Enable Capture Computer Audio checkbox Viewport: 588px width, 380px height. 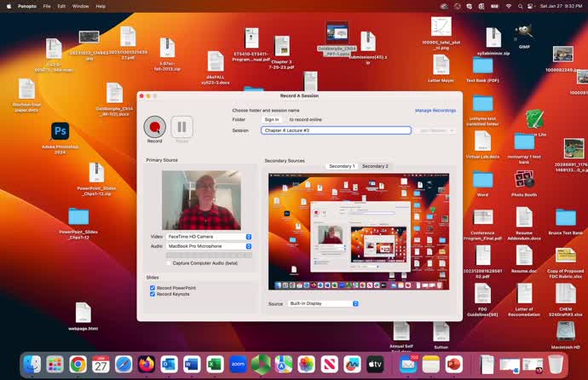point(169,263)
